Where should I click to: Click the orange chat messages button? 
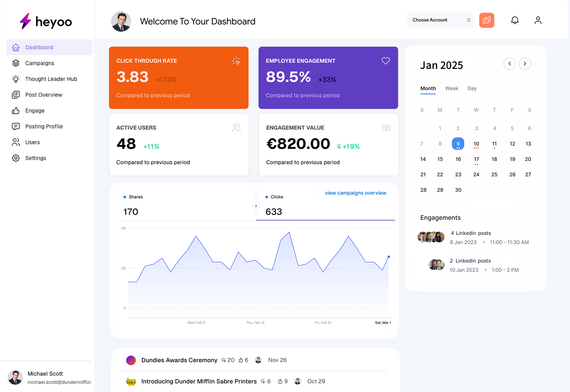(x=487, y=20)
